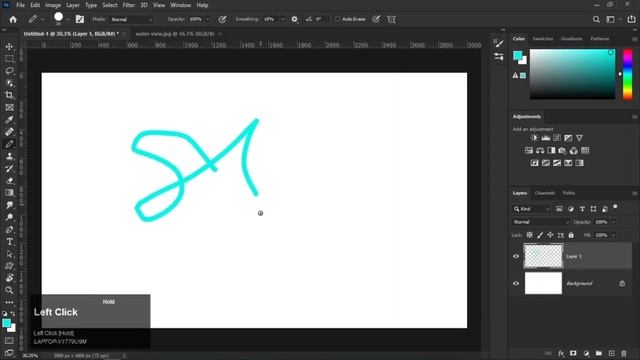Create a new layer via plus icon

pyautogui.click(x=611, y=353)
